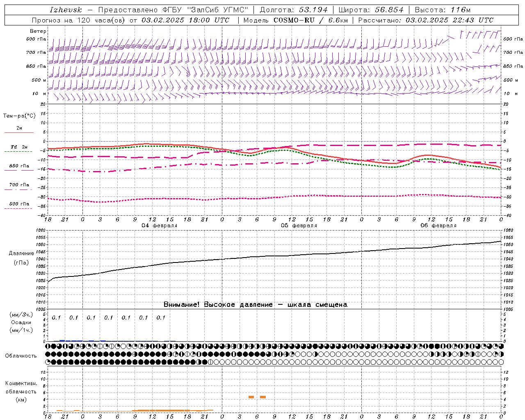Click the Рассчитано: 03.02.2025 22:43 UTC text
The width and height of the screenshot is (525, 420).
point(426,20)
